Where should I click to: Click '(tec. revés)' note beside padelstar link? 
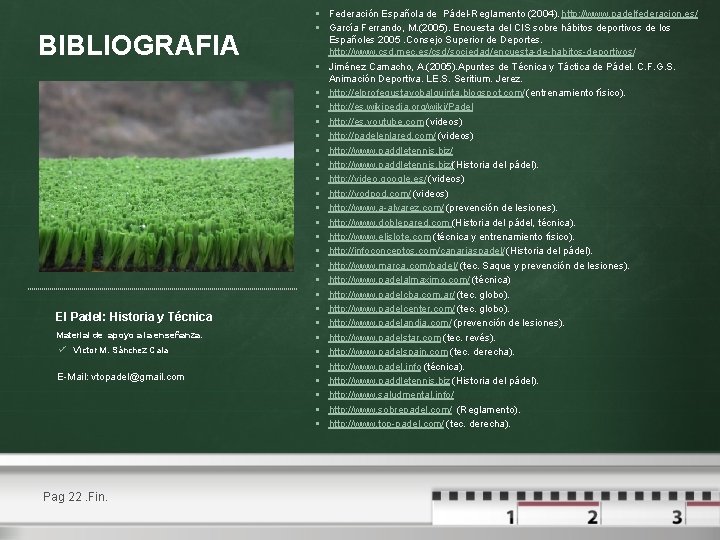tap(469, 338)
